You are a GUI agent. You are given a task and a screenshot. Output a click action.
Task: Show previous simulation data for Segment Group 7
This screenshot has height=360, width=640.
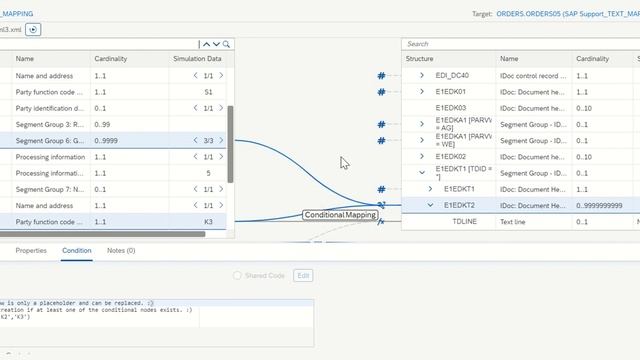point(196,189)
